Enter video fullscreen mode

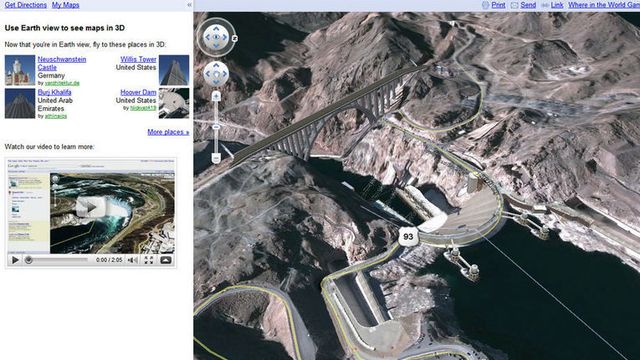pyautogui.click(x=149, y=260)
